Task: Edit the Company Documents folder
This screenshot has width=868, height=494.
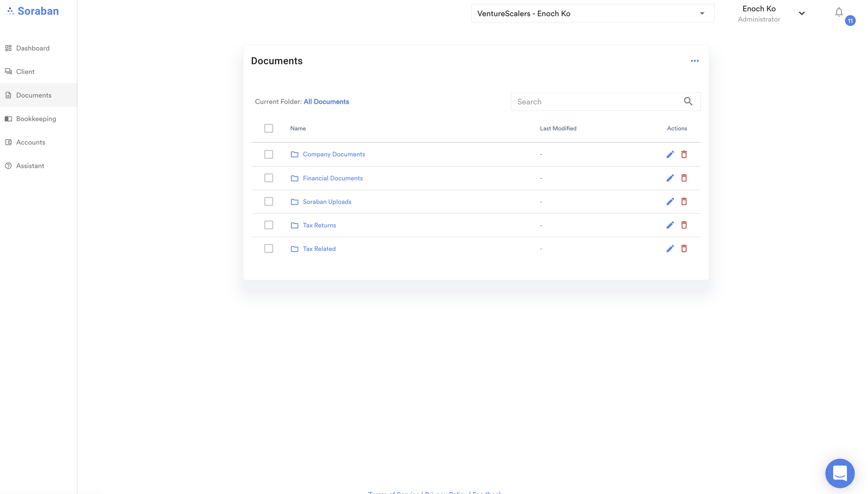Action: point(670,154)
